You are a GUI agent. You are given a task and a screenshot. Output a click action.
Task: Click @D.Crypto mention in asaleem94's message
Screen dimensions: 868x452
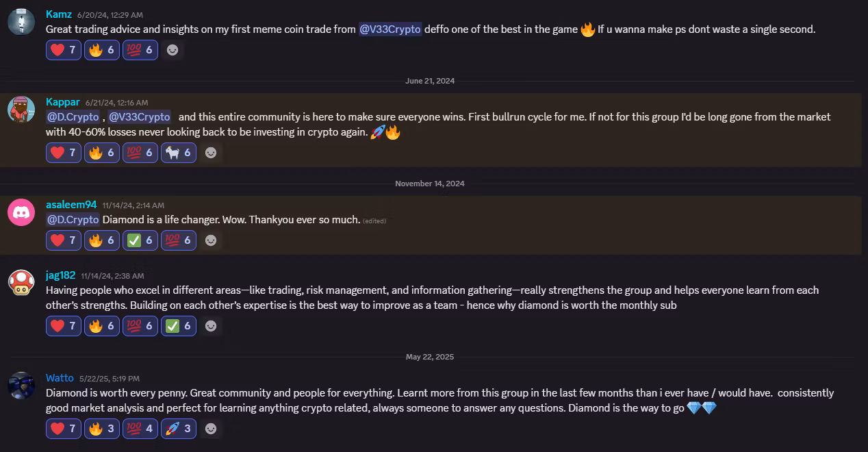click(x=73, y=219)
